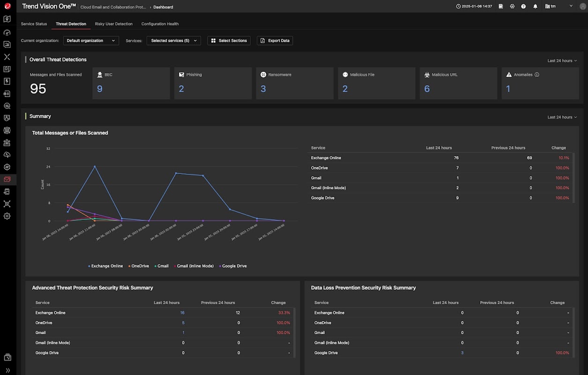Click the notifications bell icon
Image resolution: width=588 pixels, height=375 pixels.
[x=535, y=7]
